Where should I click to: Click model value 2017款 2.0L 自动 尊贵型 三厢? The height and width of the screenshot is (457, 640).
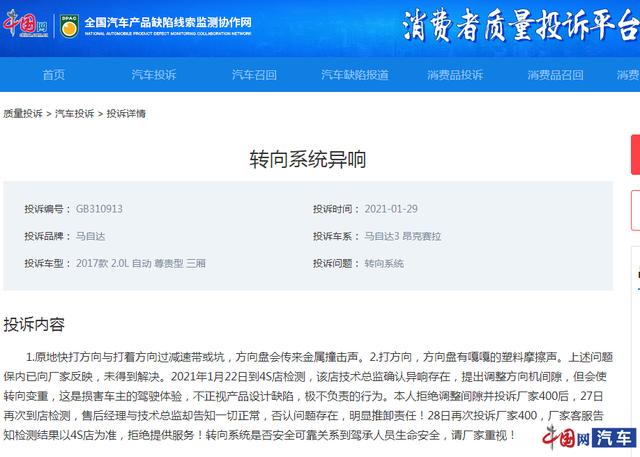(x=141, y=264)
